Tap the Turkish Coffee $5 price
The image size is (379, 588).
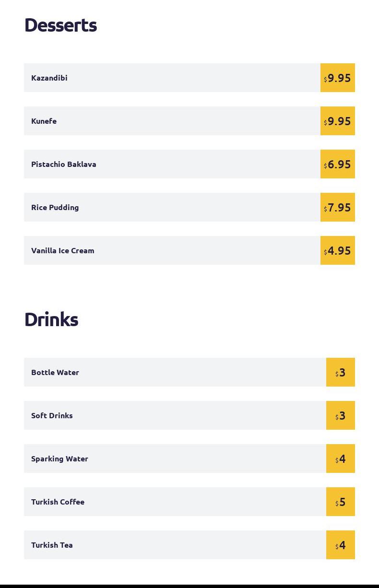(341, 502)
